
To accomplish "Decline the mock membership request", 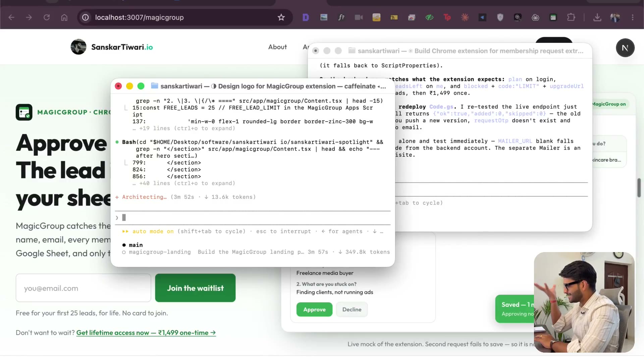I will tap(352, 309).
